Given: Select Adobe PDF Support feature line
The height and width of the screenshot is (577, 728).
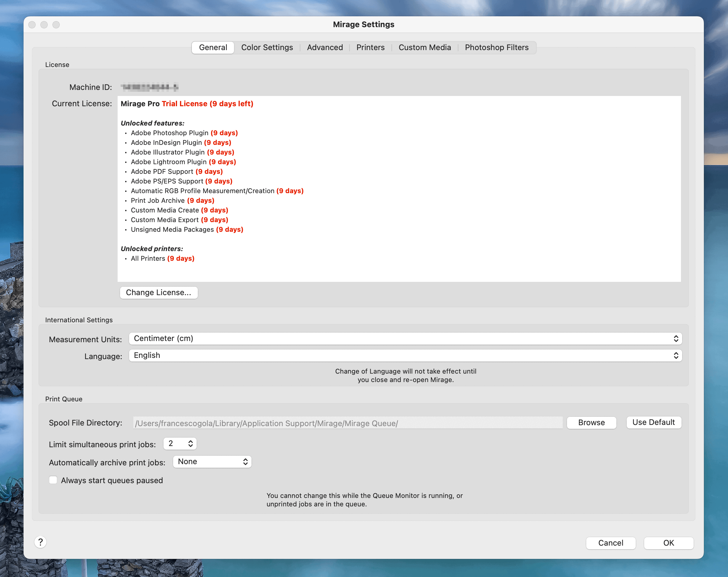Looking at the screenshot, I should point(177,172).
